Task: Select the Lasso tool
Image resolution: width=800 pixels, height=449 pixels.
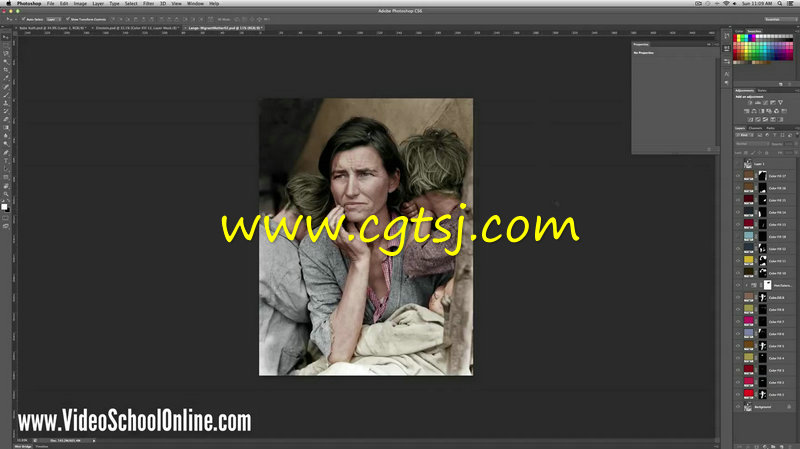Action: pyautogui.click(x=6, y=53)
